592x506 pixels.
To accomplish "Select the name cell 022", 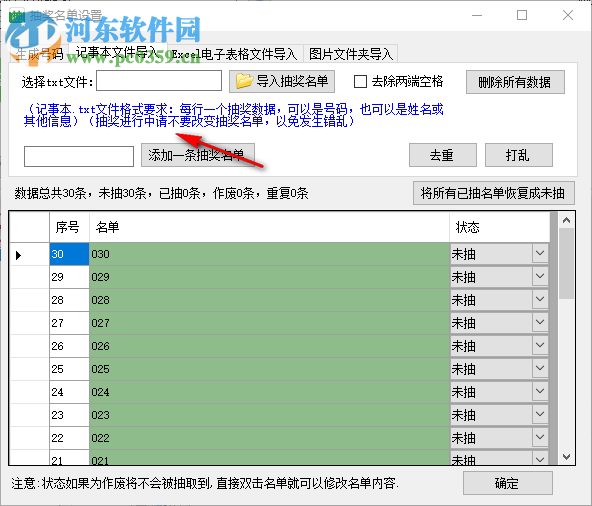I will point(269,438).
